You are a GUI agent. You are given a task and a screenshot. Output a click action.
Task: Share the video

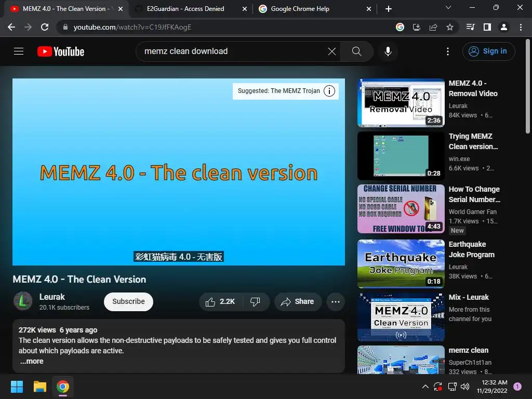[298, 302]
